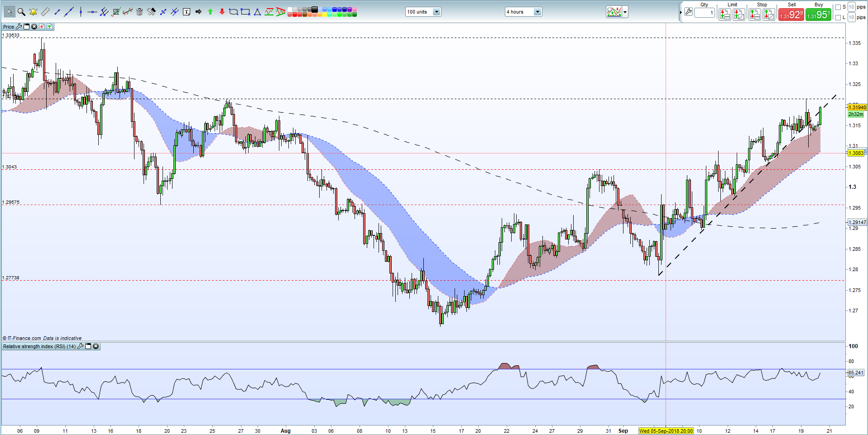The height and width of the screenshot is (435, 868).
Task: Click the 1.3083 price axis label
Action: click(x=856, y=153)
